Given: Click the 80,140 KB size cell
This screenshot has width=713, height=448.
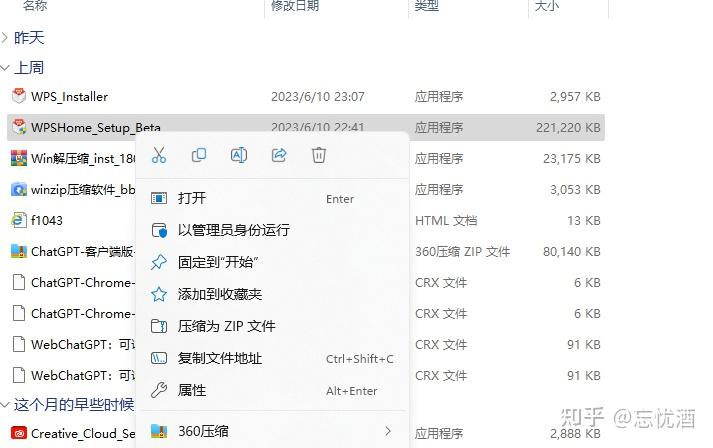Looking at the screenshot, I should pyautogui.click(x=572, y=252).
